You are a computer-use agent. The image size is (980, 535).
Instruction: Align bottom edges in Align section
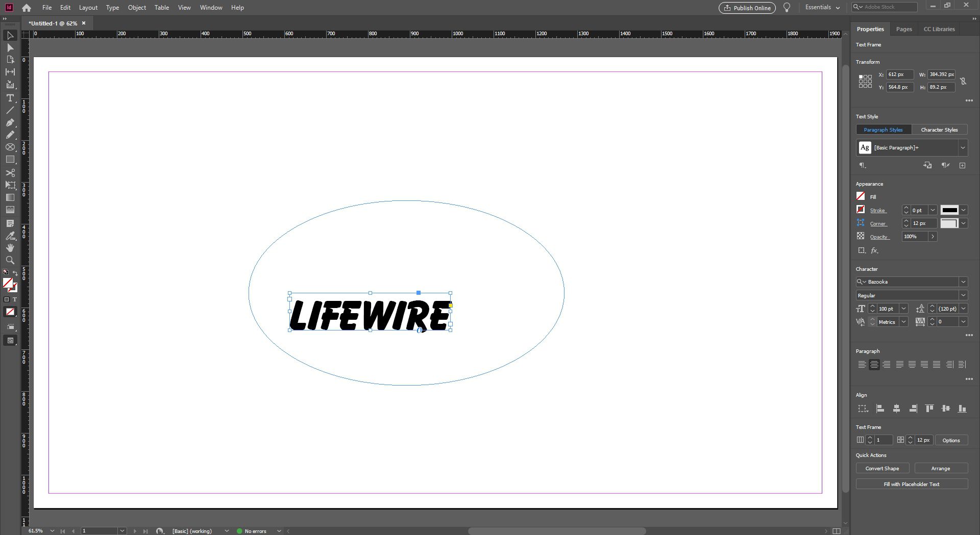point(962,409)
